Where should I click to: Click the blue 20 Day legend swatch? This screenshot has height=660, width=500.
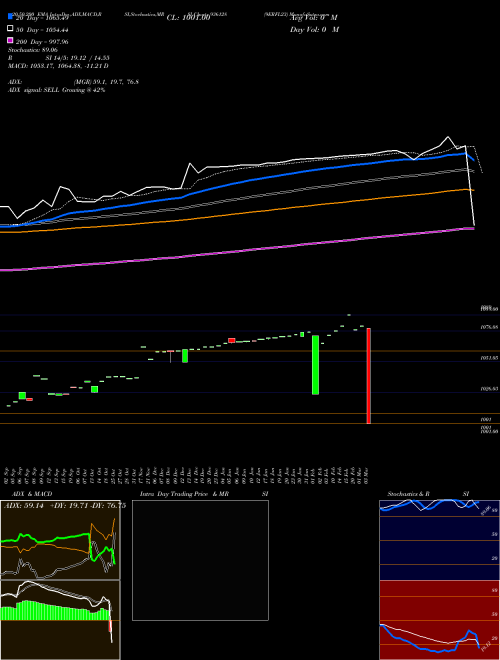click(x=11, y=17)
